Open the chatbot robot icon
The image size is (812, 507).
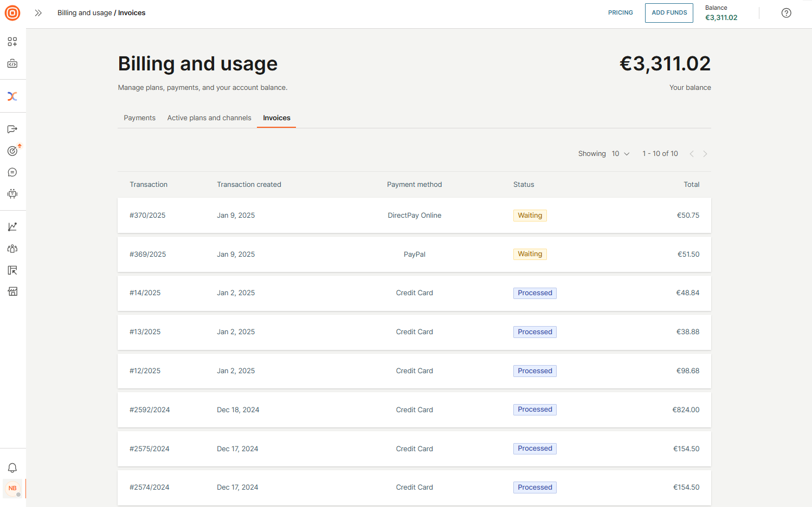[x=12, y=194]
